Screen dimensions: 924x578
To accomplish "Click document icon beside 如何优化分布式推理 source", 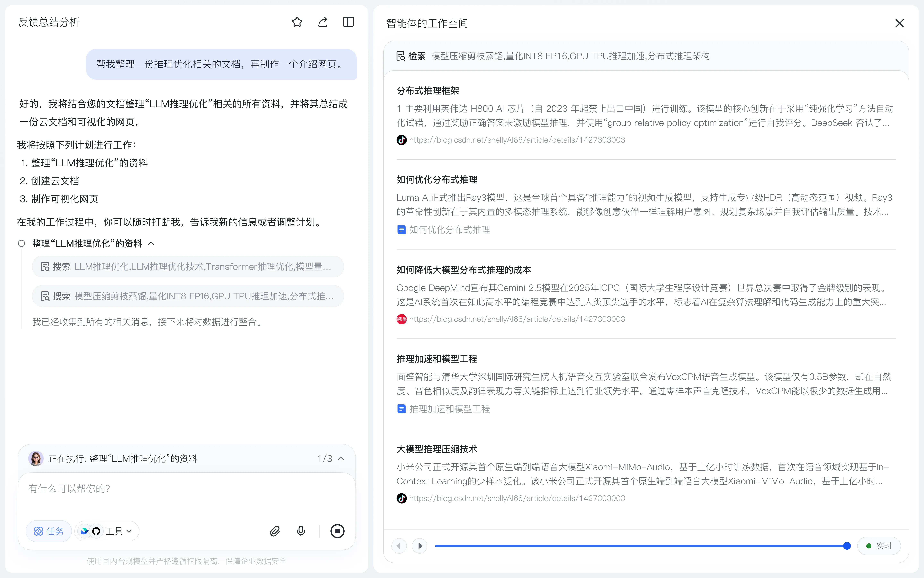I will coord(401,230).
